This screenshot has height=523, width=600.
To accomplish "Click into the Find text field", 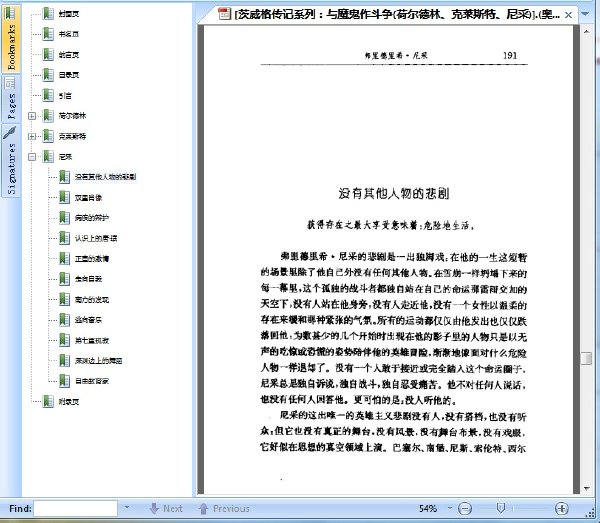I will coord(75,508).
